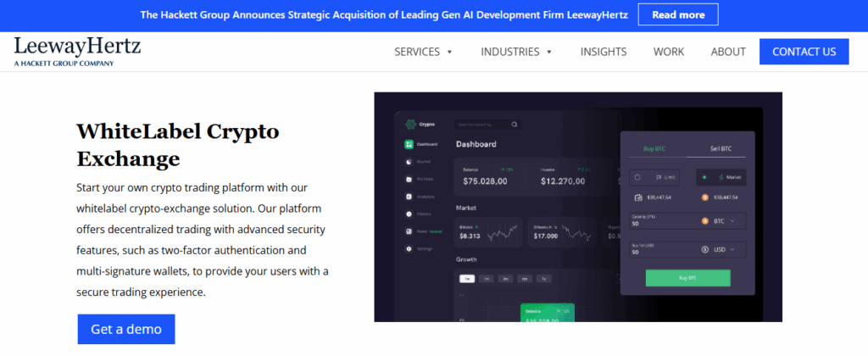Click the Get a demo button
Screen dimensions: 868x356
click(126, 329)
